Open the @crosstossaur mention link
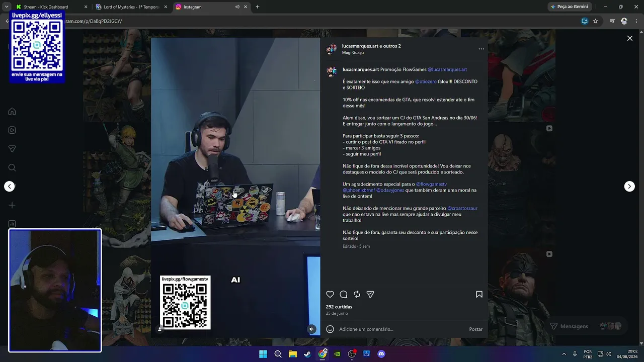This screenshot has height=362, width=644. tap(462, 208)
